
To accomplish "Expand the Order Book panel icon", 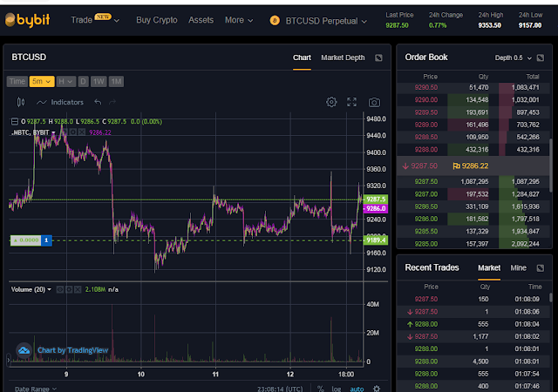I will [x=541, y=57].
